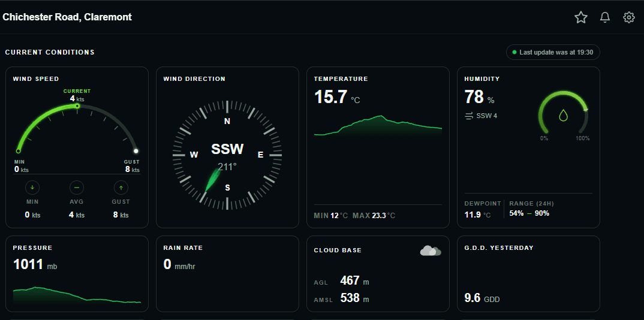Image resolution: width=644 pixels, height=320 pixels.
Task: Click the AVG minus circle icon
Action: coord(77,188)
